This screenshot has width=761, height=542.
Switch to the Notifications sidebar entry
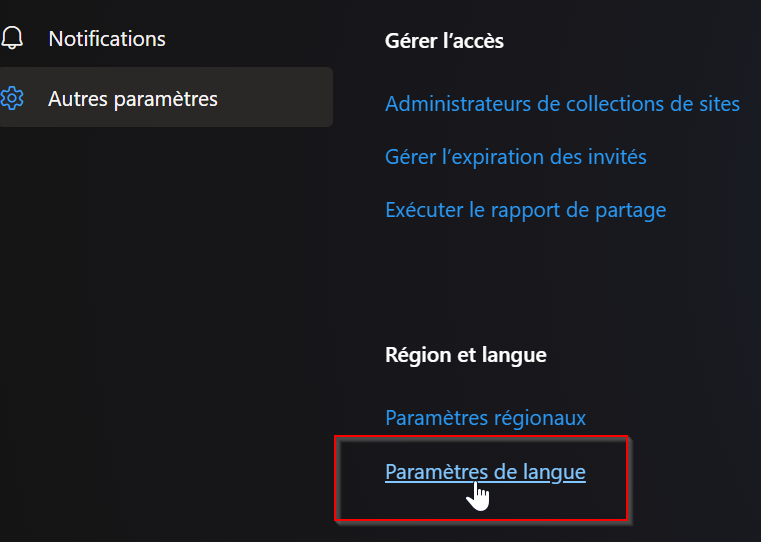tap(107, 39)
